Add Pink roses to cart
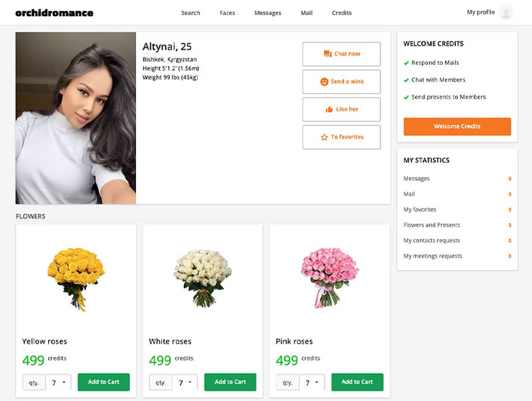 (x=357, y=382)
